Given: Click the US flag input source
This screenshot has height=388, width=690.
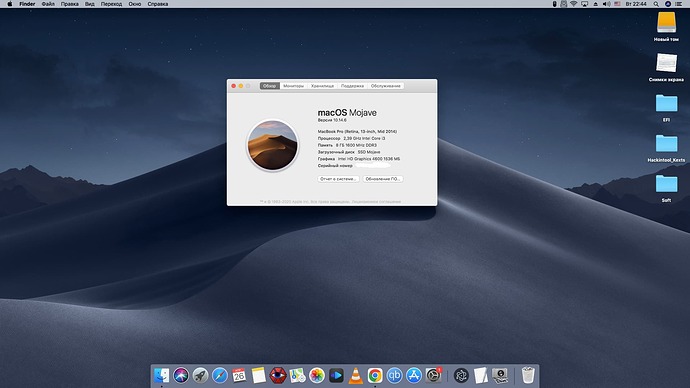Looking at the screenshot, I should [x=617, y=4].
